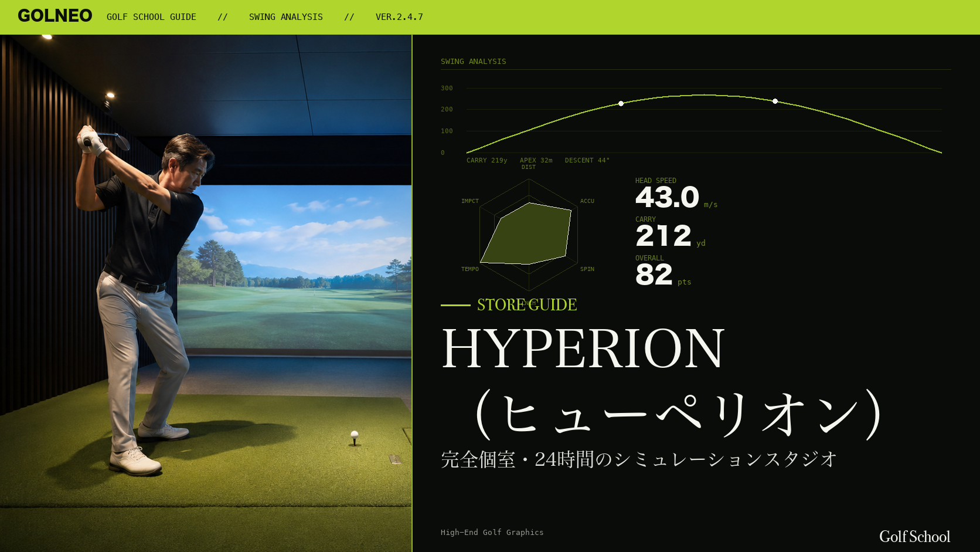Click the GOLNEO logo

55,16
